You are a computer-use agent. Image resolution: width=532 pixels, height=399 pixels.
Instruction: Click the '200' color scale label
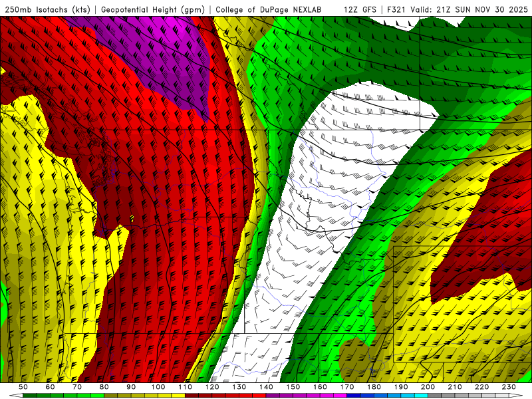[x=428, y=387]
